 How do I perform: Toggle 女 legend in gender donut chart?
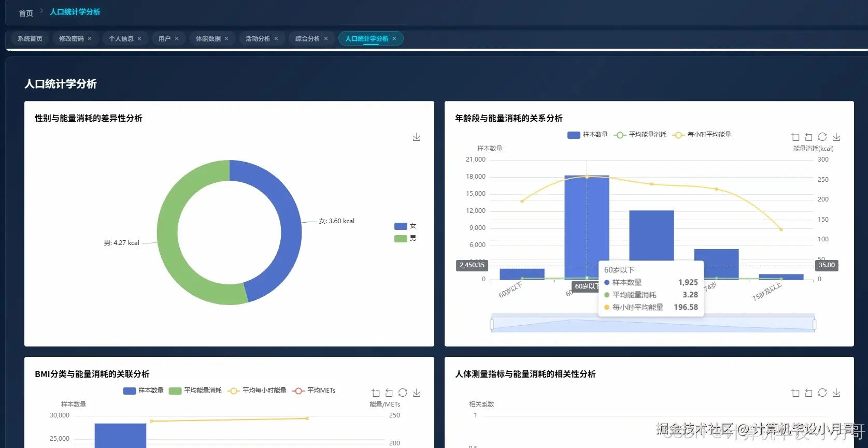405,226
